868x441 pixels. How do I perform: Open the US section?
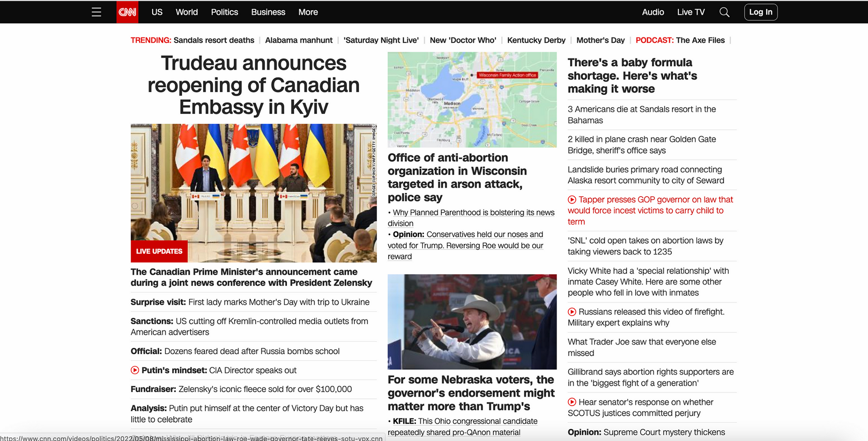[157, 12]
